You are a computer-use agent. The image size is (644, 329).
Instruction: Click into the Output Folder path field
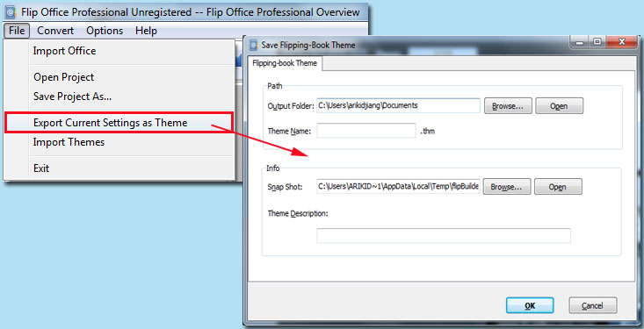pos(398,105)
